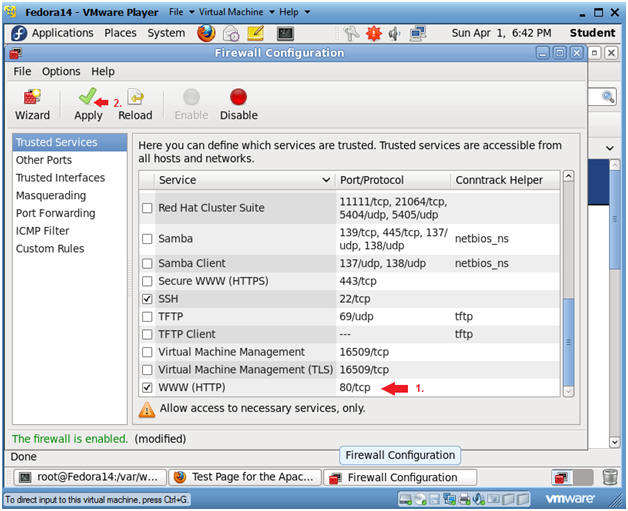Click the red Disable firewall icon
Image resolution: width=628 pixels, height=511 pixels.
(238, 104)
